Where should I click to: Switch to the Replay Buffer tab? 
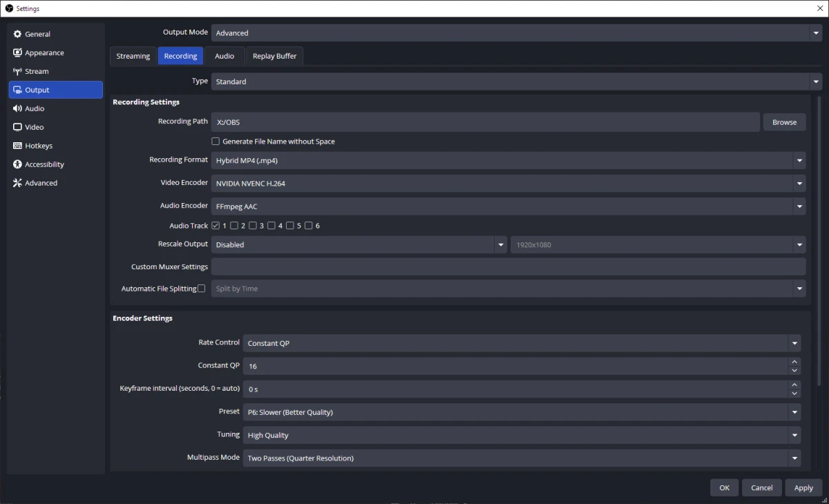pos(274,56)
